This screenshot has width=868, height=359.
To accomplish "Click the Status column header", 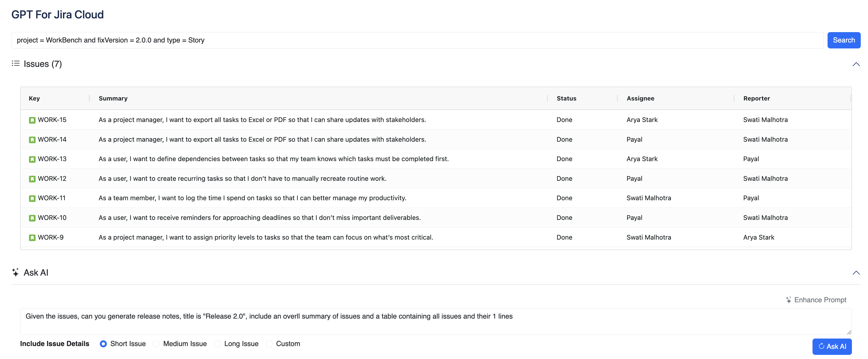I will 566,98.
